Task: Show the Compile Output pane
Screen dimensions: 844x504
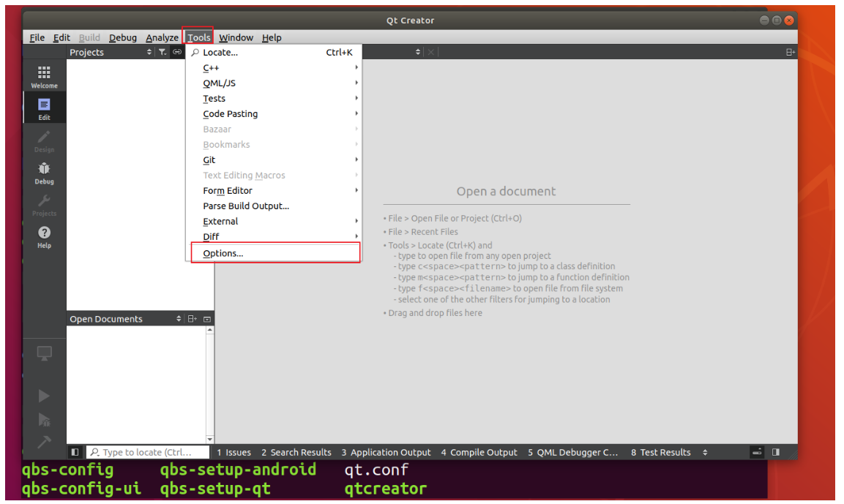Action: [479, 452]
